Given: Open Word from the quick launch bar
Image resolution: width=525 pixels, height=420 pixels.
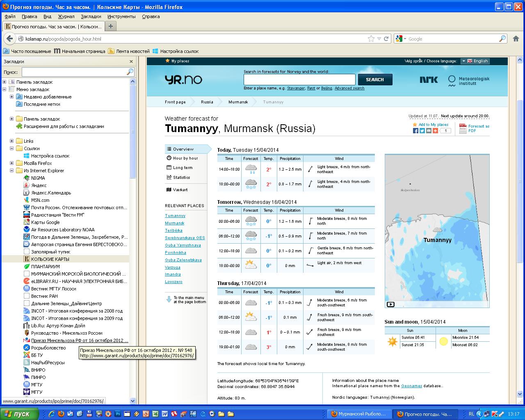Looking at the screenshot, I should pyautogui.click(x=165, y=414).
